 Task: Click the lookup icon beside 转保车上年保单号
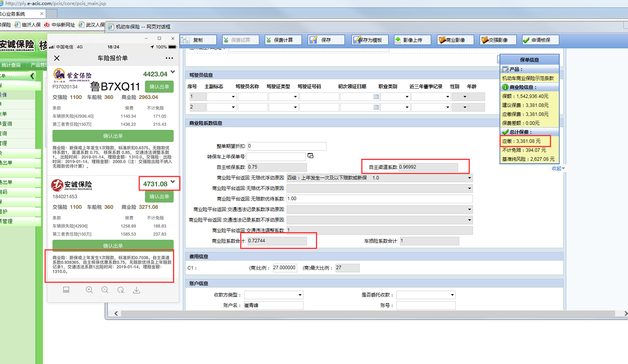pyautogui.click(x=310, y=156)
